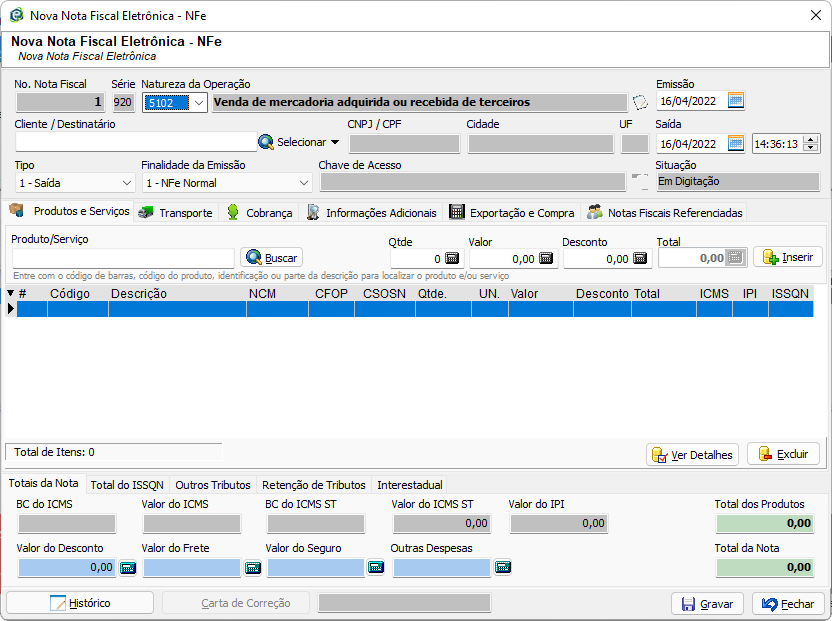Open calculator for Outras Despesas
This screenshot has height=621, width=832.
click(x=503, y=567)
